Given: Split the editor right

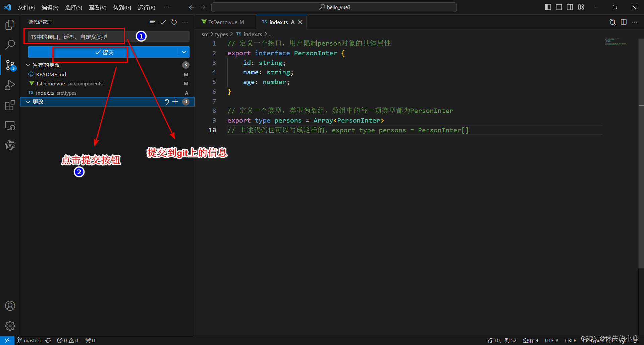Looking at the screenshot, I should pos(624,22).
